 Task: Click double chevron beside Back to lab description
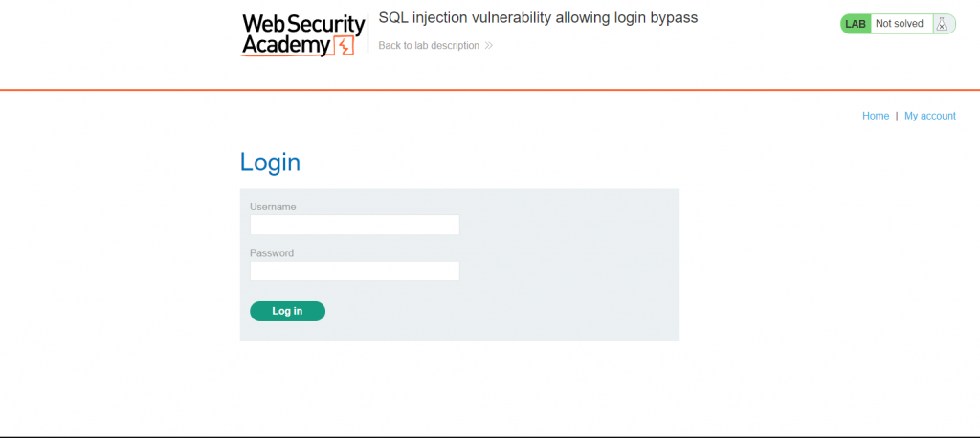489,45
